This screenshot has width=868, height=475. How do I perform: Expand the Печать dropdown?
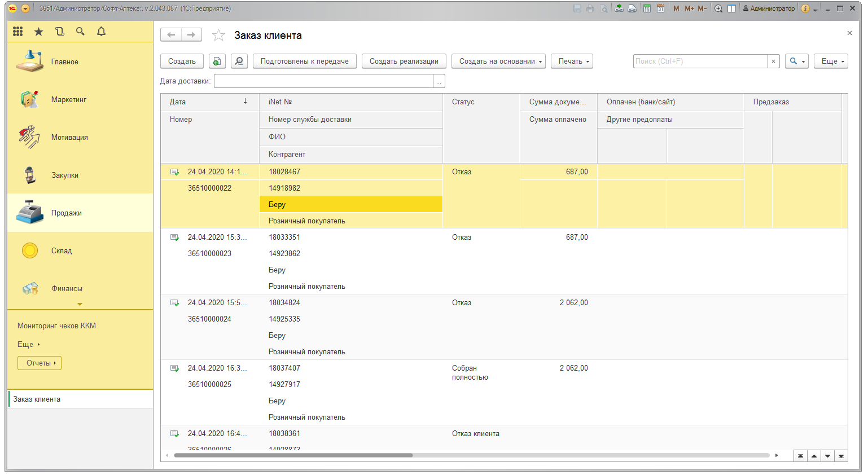(572, 61)
